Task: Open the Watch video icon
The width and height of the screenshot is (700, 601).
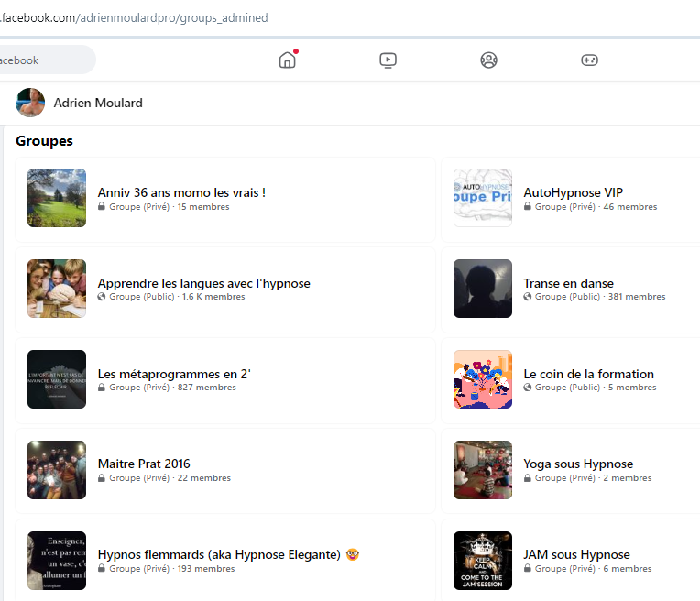Action: [x=388, y=60]
